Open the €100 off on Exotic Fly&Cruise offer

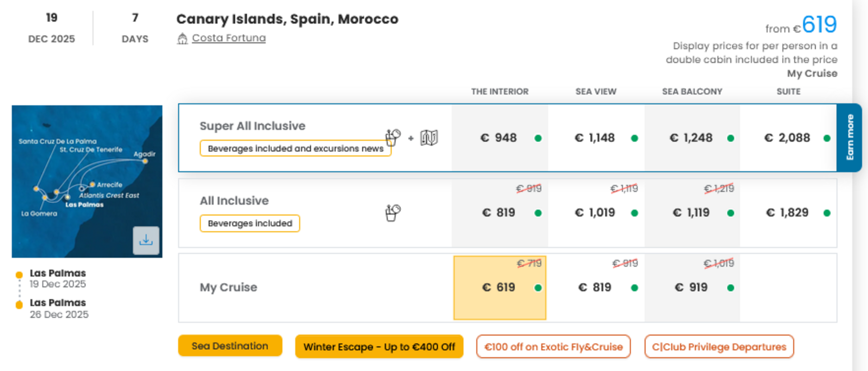point(553,346)
